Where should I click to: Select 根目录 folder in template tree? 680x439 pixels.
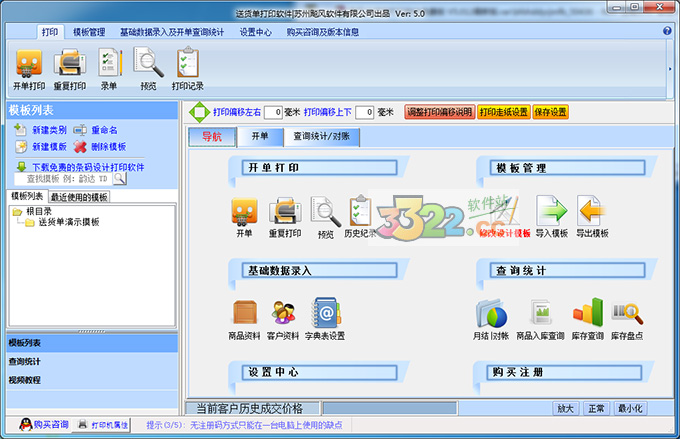(x=39, y=211)
